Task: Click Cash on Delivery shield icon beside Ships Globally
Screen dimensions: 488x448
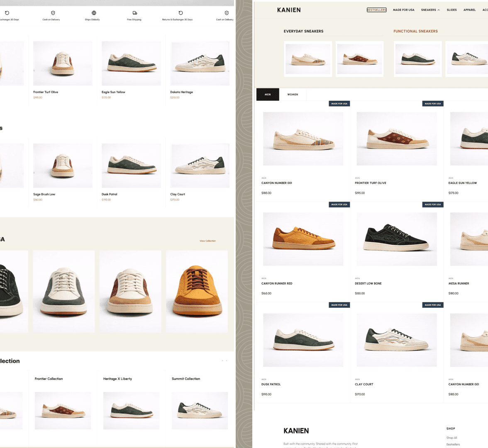Action: click(53, 13)
